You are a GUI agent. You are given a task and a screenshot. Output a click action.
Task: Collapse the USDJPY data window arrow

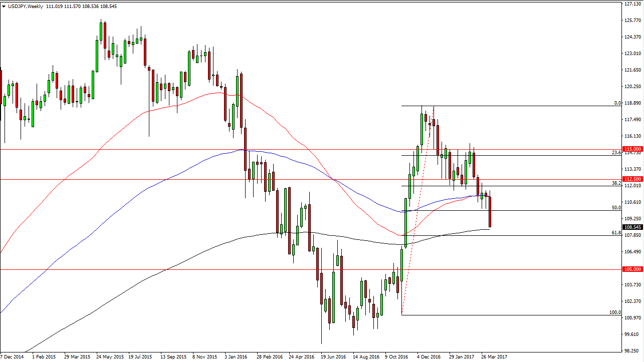[x=4, y=7]
